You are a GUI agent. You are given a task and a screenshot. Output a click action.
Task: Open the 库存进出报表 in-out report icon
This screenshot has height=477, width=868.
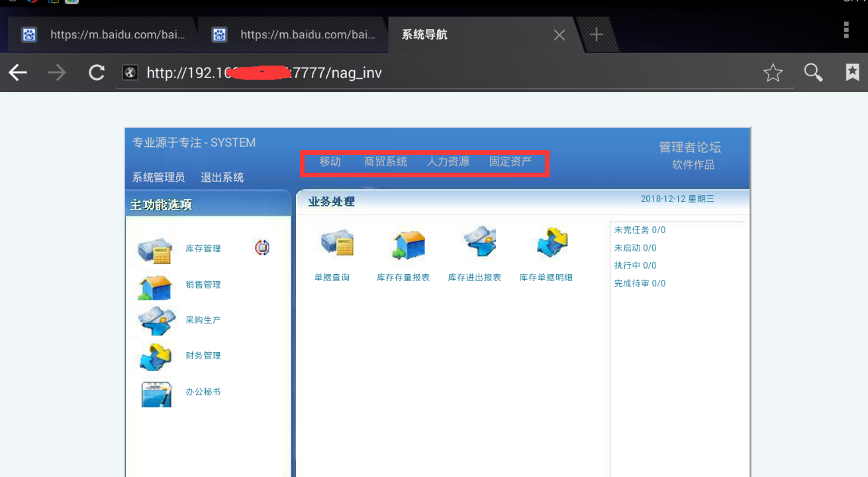480,243
